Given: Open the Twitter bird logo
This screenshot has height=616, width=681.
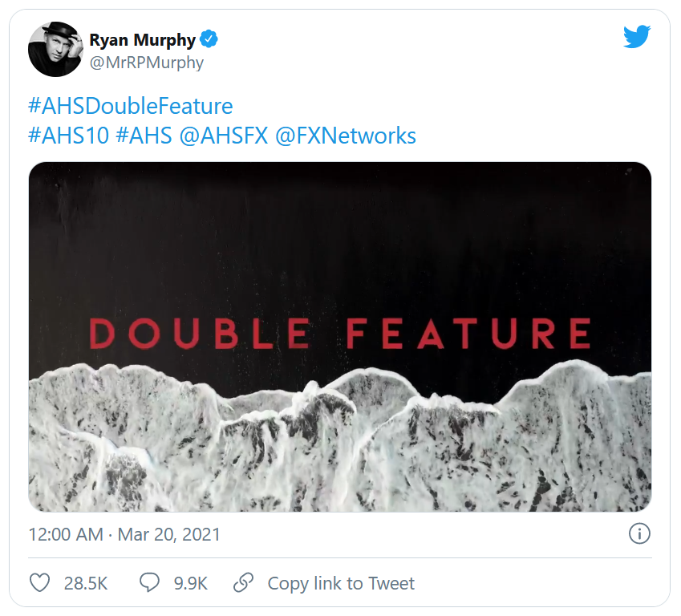Looking at the screenshot, I should tap(637, 36).
